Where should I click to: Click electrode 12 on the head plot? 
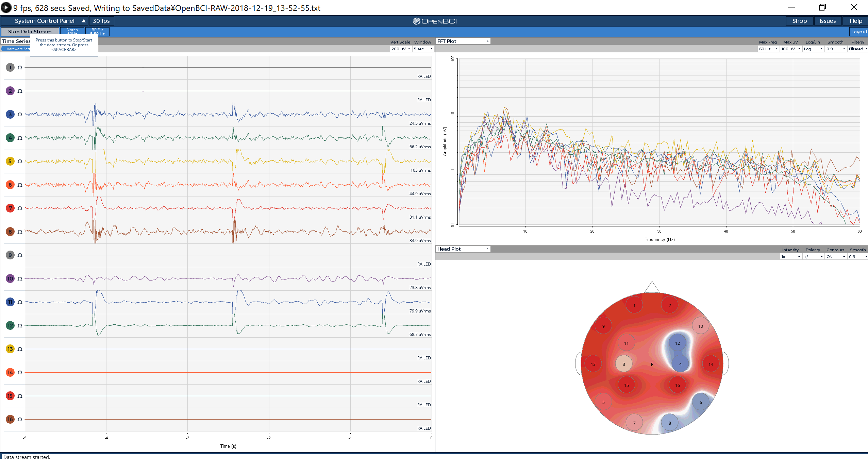[x=677, y=343]
